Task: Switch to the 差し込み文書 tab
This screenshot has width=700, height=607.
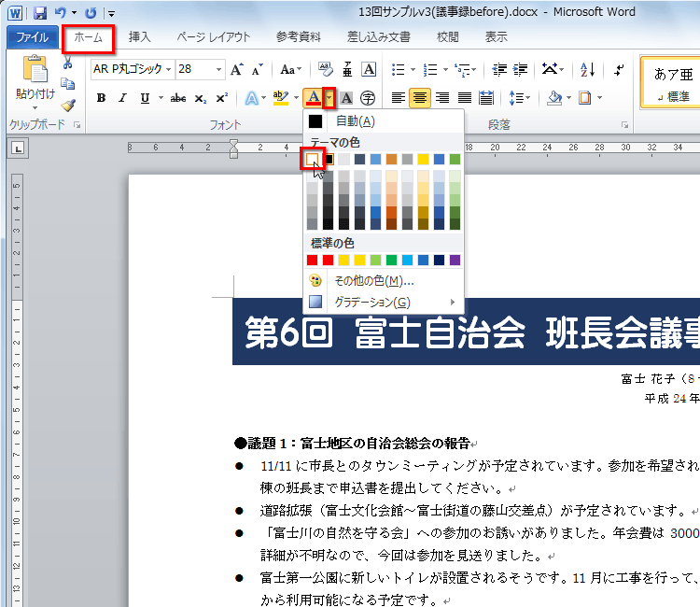Action: point(379,37)
